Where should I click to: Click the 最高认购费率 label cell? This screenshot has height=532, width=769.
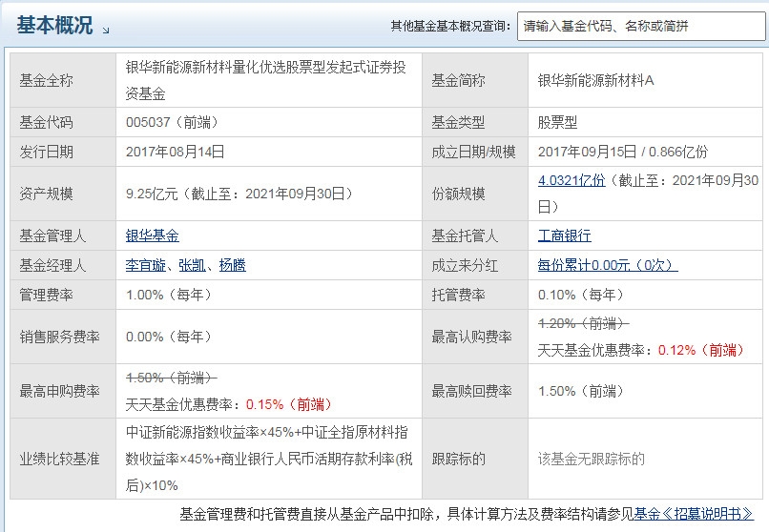tap(475, 337)
